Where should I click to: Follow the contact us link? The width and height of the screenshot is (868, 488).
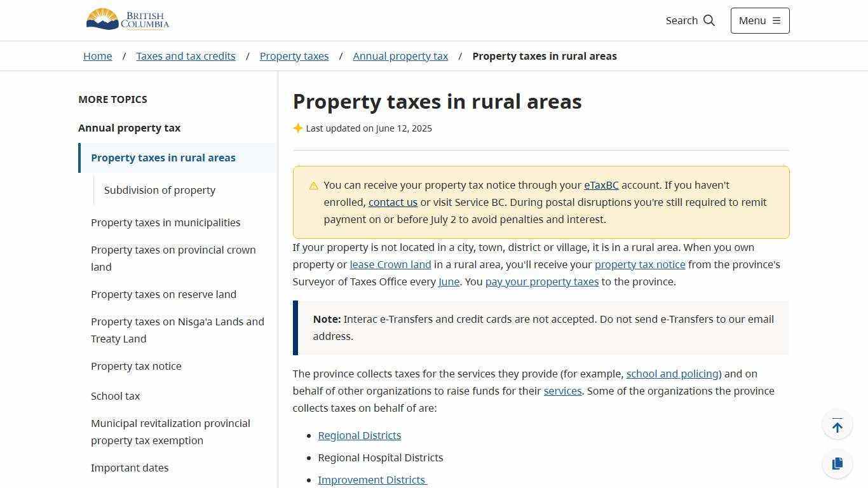pos(393,202)
